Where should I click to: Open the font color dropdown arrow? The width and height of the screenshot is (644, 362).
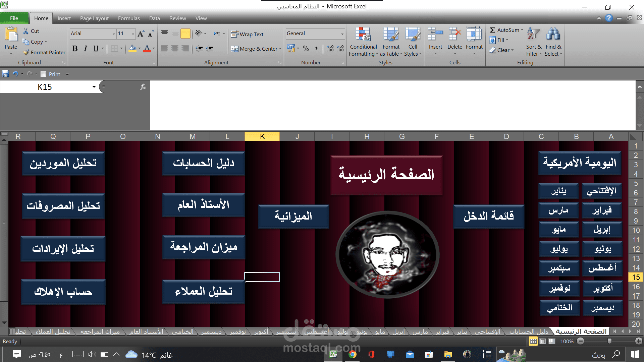[x=153, y=49]
